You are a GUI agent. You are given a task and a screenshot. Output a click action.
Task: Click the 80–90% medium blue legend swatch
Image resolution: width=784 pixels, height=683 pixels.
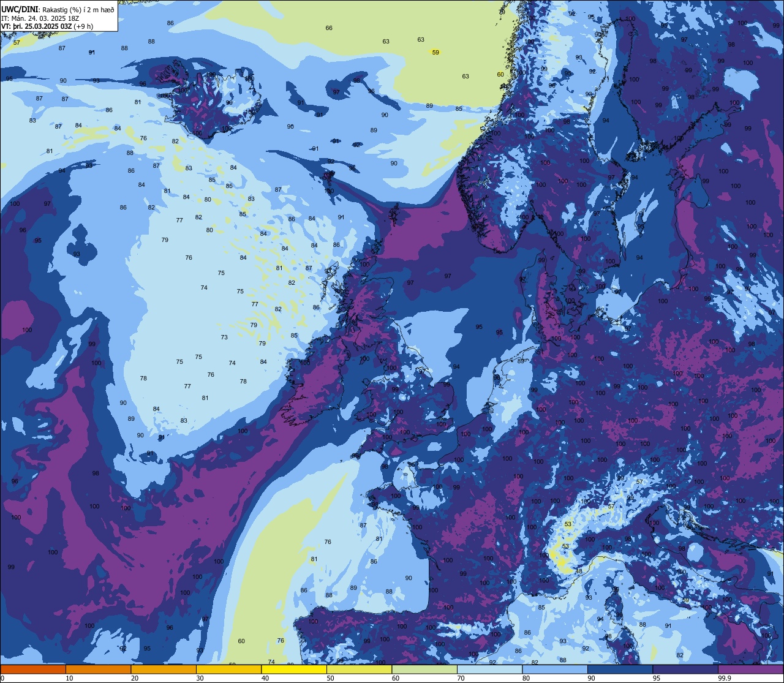click(555, 669)
